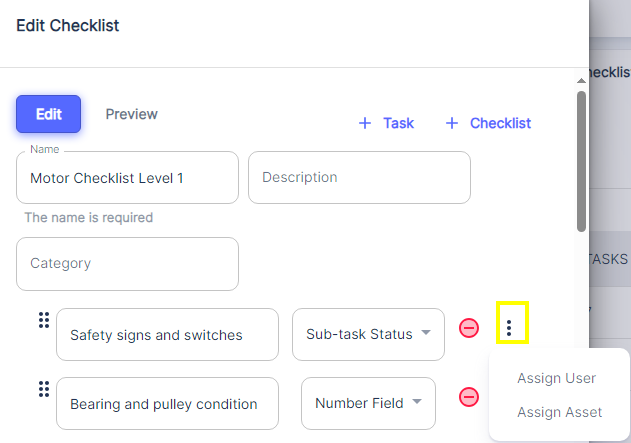Switch to the Preview tab
The width and height of the screenshot is (631, 443).
pos(131,114)
